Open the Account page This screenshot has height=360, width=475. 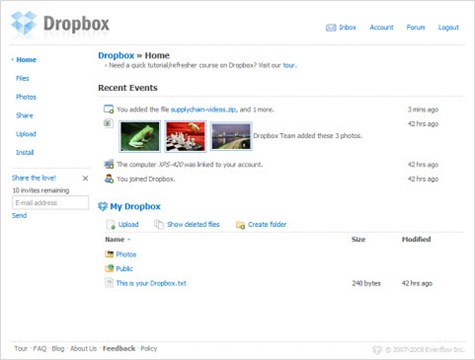tap(382, 27)
